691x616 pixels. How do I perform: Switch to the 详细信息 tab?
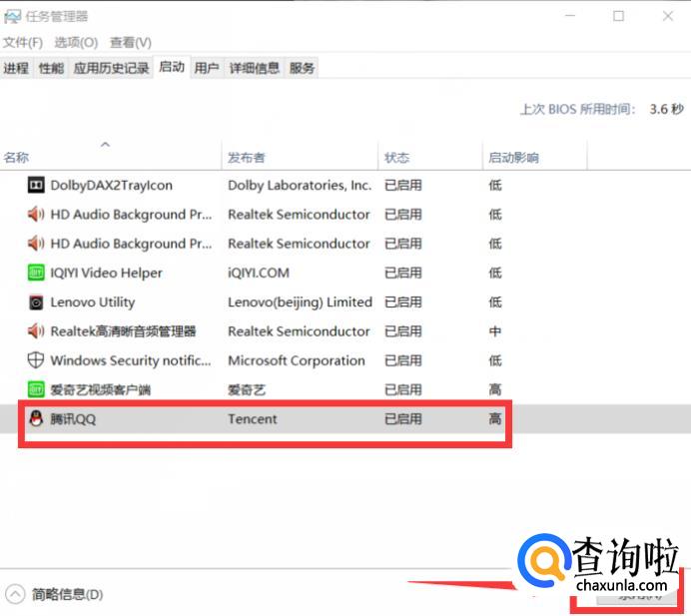tap(255, 68)
